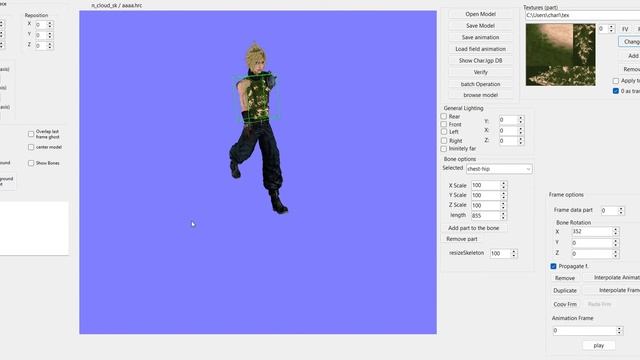Image resolution: width=640 pixels, height=360 pixels.
Task: Click Interpolate Frame button
Action: (613, 290)
